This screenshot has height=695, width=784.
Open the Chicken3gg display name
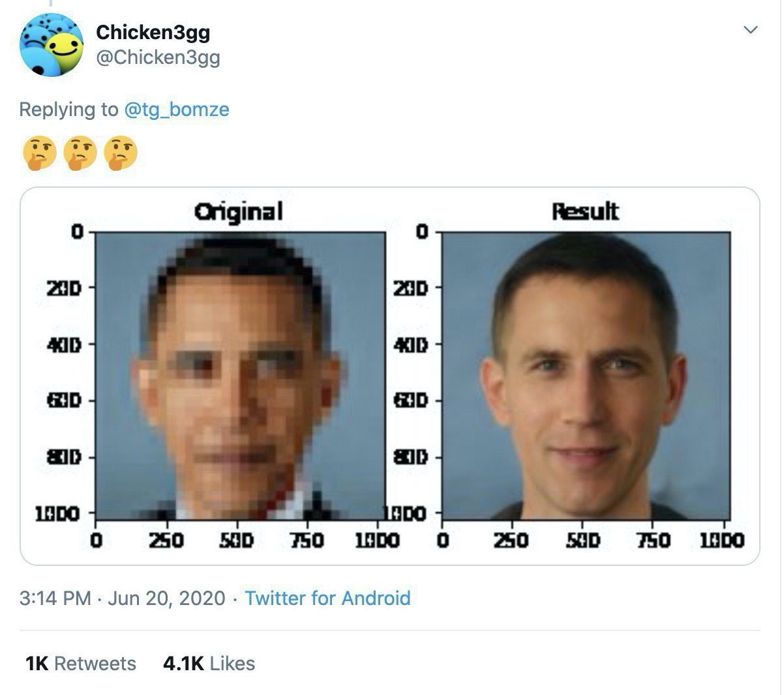click(x=153, y=32)
